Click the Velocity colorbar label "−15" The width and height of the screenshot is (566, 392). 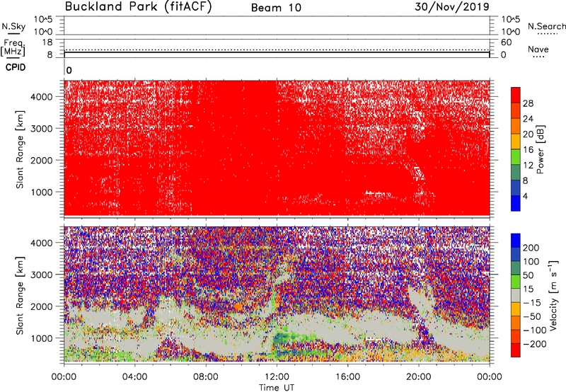(x=532, y=303)
